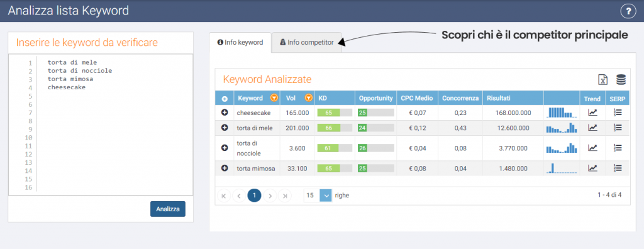The image size is (644, 249).
Task: Click Opportunity bar 26 for torta di nocciole
Action: 376,148
